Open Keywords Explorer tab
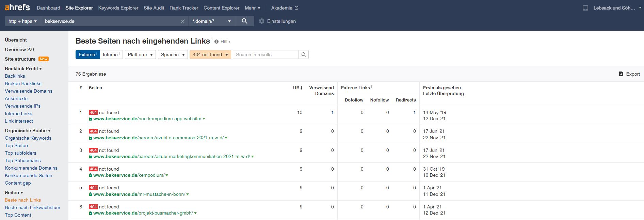The image size is (644, 220). (118, 8)
